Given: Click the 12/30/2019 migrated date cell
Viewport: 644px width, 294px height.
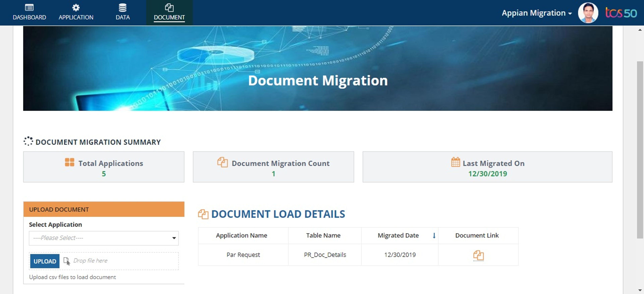Looking at the screenshot, I should [x=400, y=255].
